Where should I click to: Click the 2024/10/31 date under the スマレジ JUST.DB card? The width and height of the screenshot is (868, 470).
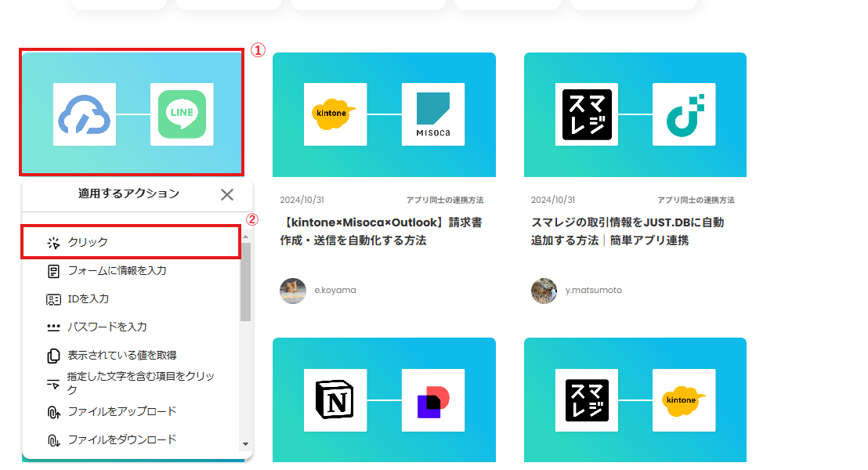pos(553,200)
